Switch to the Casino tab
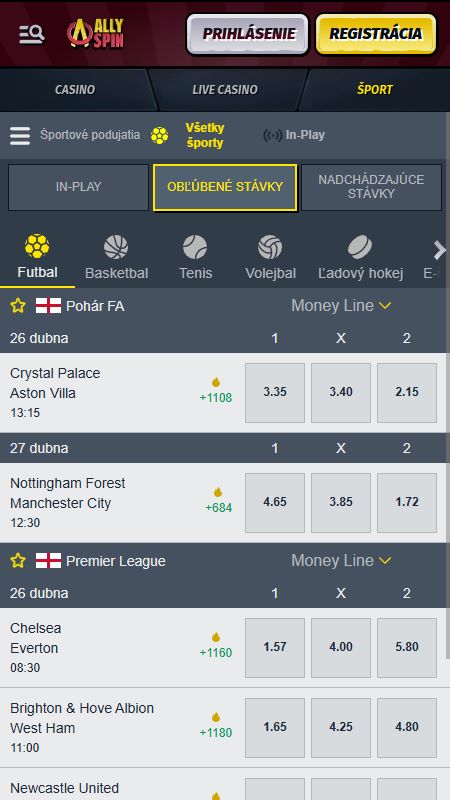This screenshot has height=800, width=450. [x=75, y=90]
